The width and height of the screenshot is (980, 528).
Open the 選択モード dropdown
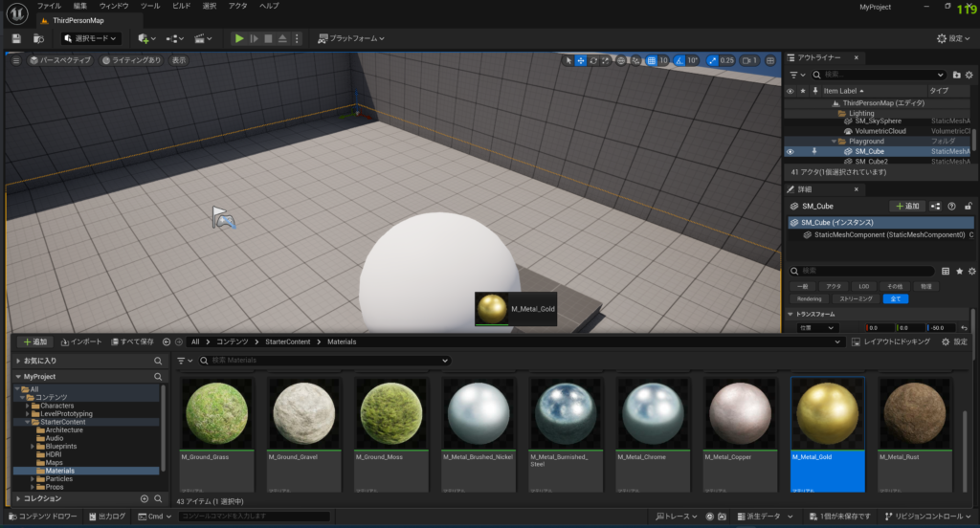coord(91,38)
